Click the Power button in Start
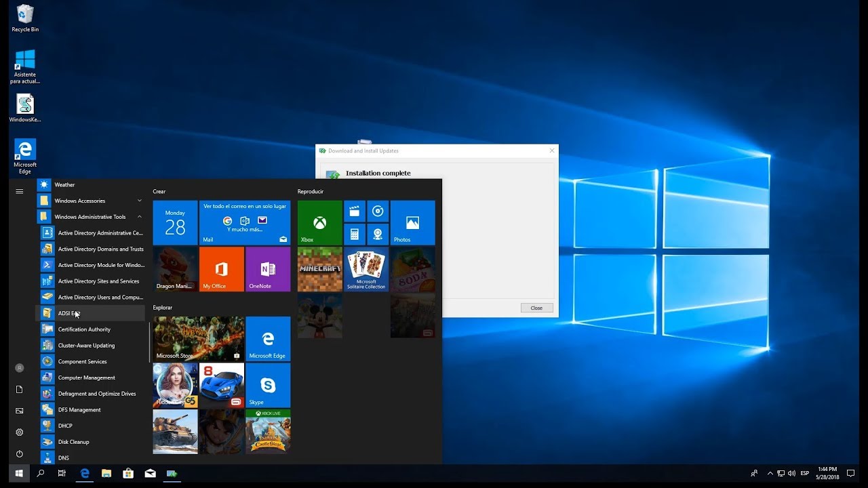Screen dimensions: 868x488 click(x=19, y=454)
